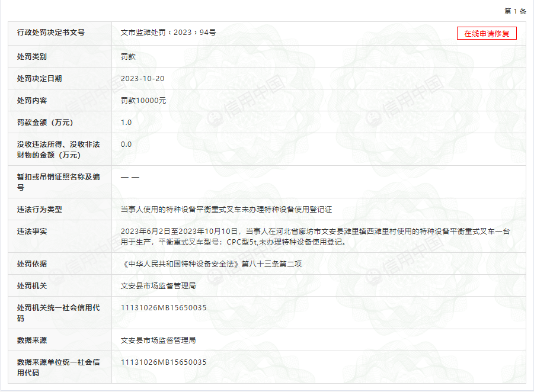Click the confiscated amount value 0.0
The width and height of the screenshot is (534, 392).
point(126,144)
